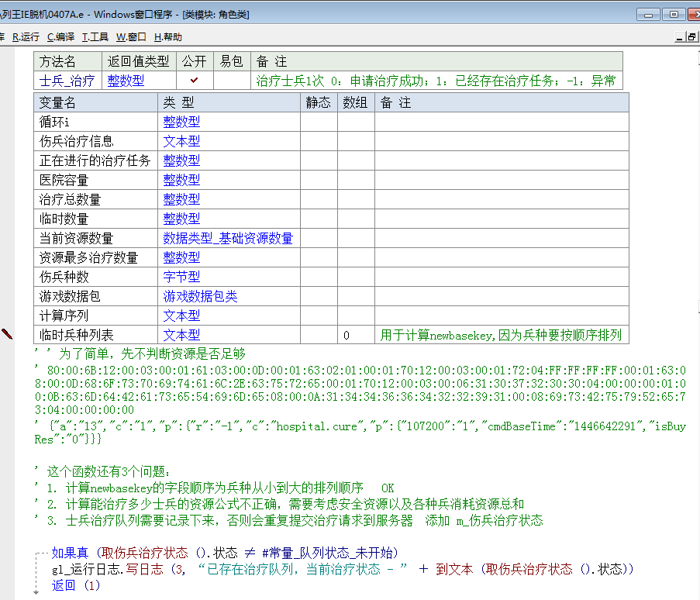Open the type cell of variable 伤兵种数
The height and width of the screenshot is (600, 700).
pos(181,277)
